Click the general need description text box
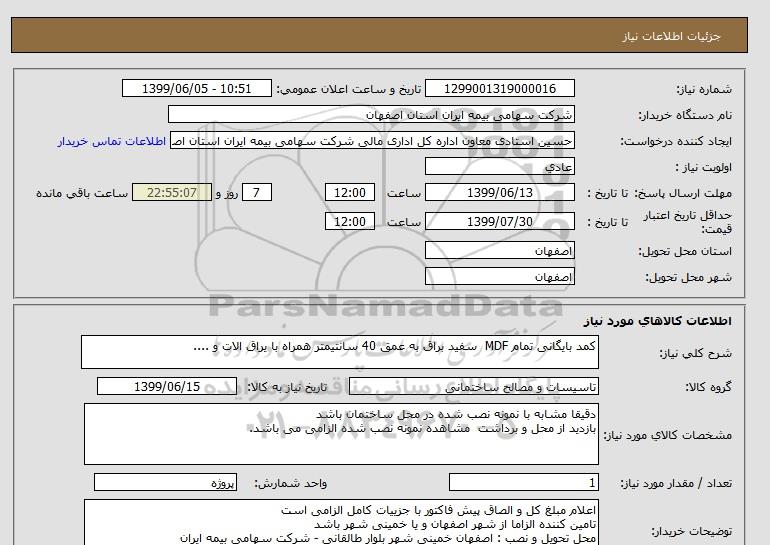 340,352
